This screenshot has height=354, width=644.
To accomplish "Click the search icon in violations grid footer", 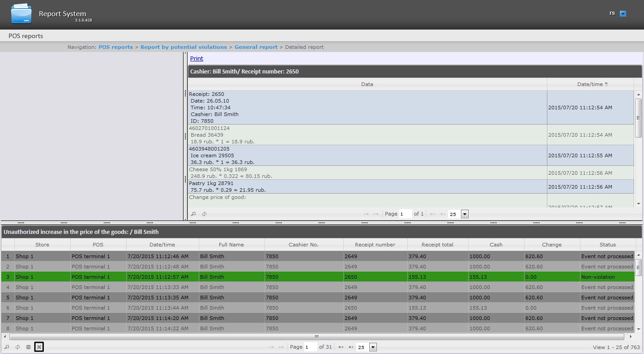I will tap(7, 347).
